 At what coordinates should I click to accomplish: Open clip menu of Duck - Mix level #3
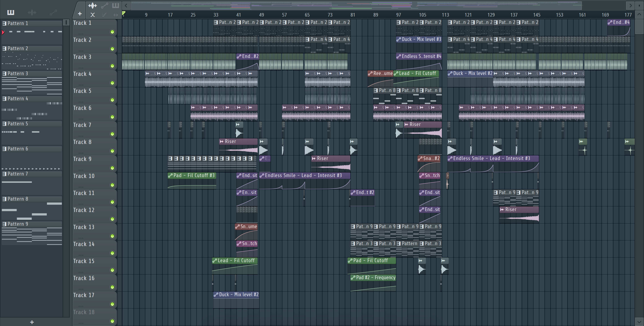click(399, 39)
